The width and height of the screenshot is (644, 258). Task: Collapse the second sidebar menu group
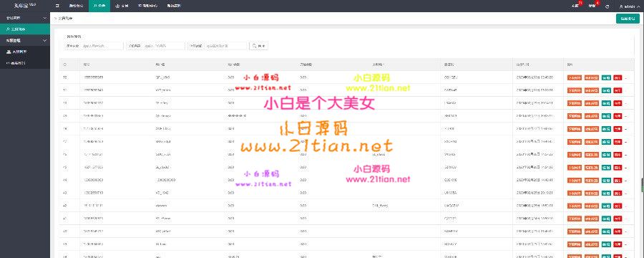[x=24, y=40]
